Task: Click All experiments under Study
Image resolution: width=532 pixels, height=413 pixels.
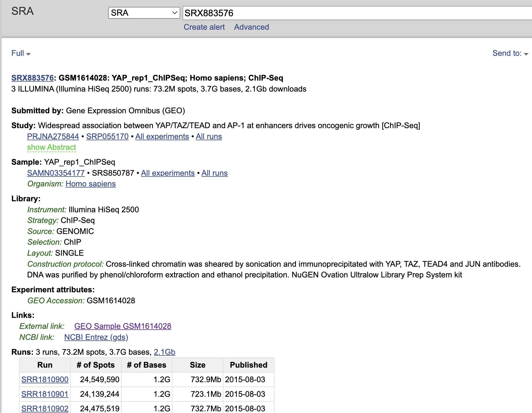Action: click(x=162, y=136)
